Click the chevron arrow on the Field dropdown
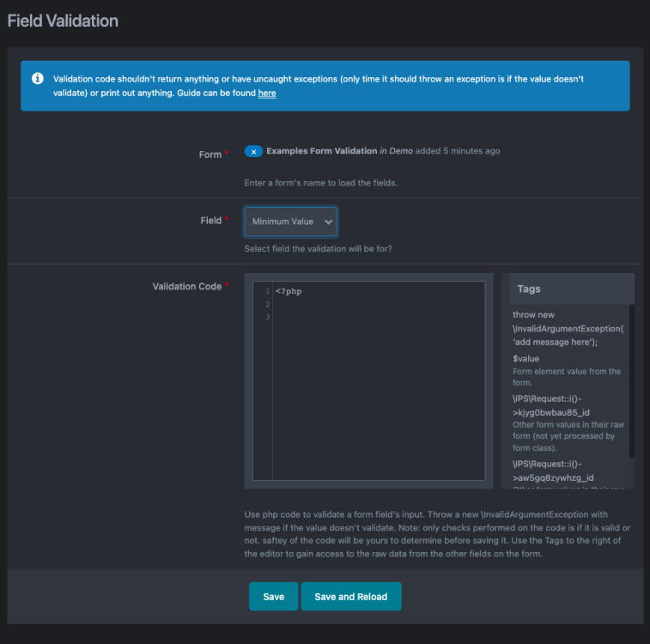The image size is (650, 644). tap(328, 222)
